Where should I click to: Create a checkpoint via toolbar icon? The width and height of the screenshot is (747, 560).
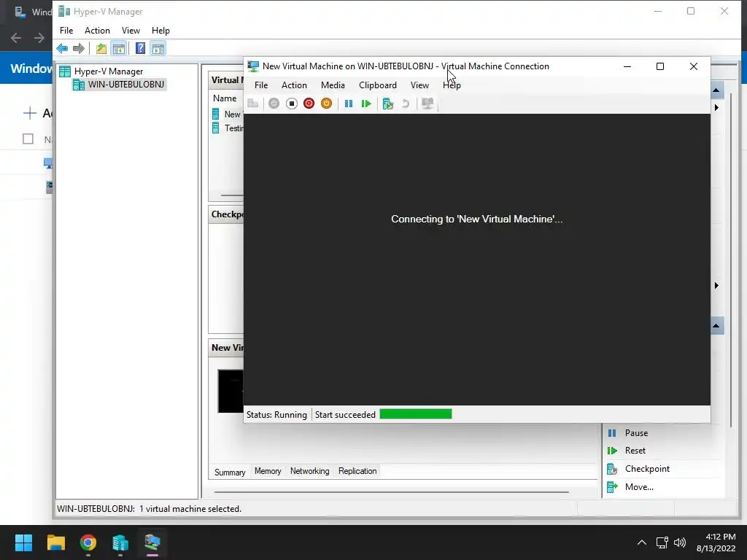coord(388,104)
